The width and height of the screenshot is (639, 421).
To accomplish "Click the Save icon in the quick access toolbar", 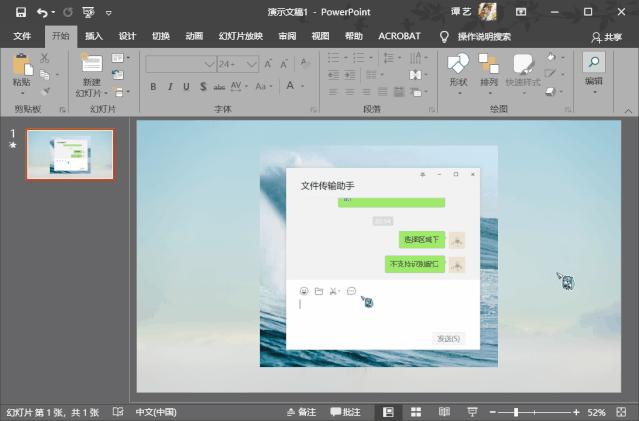I will coord(21,12).
